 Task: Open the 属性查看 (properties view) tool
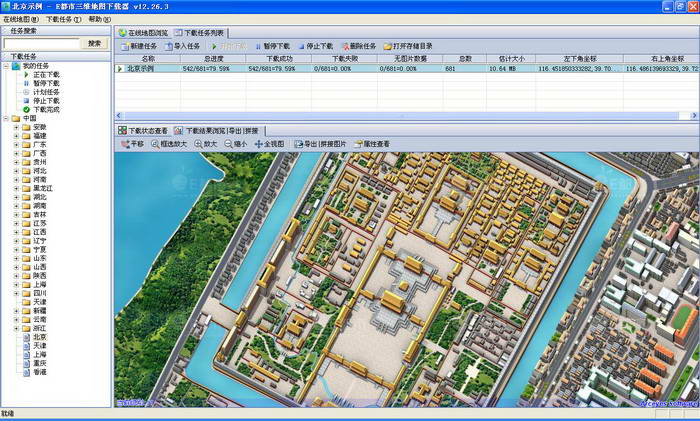[372, 144]
